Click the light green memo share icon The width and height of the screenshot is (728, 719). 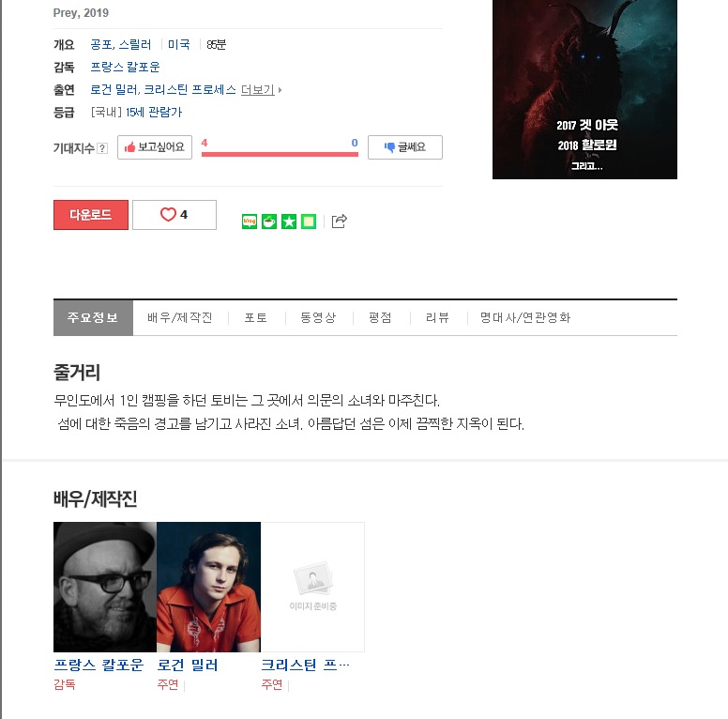click(309, 222)
